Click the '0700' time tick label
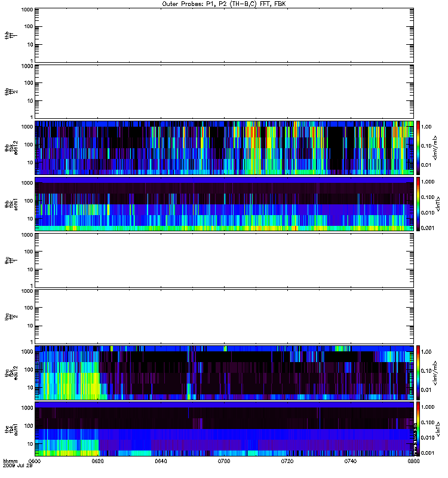This screenshot has width=448, height=478. 224,461
